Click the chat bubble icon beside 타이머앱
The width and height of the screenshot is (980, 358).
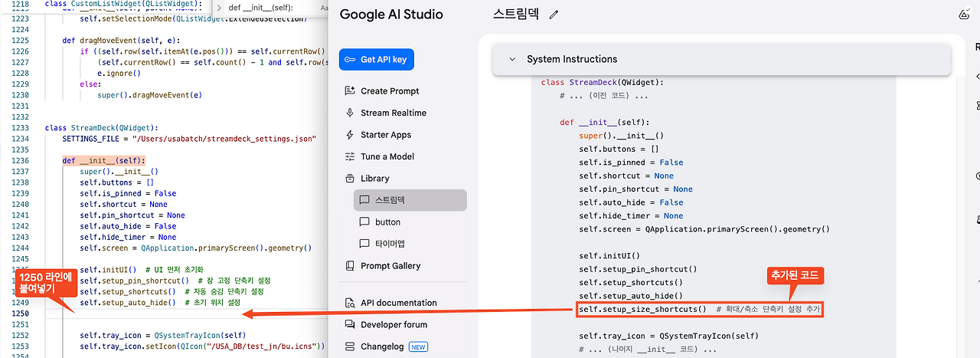364,244
